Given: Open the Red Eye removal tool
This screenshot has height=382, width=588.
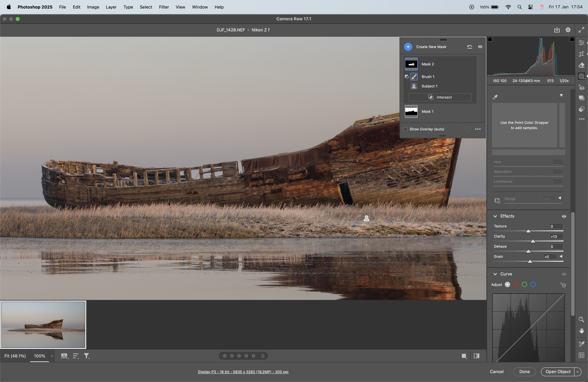Looking at the screenshot, I should pyautogui.click(x=582, y=88).
